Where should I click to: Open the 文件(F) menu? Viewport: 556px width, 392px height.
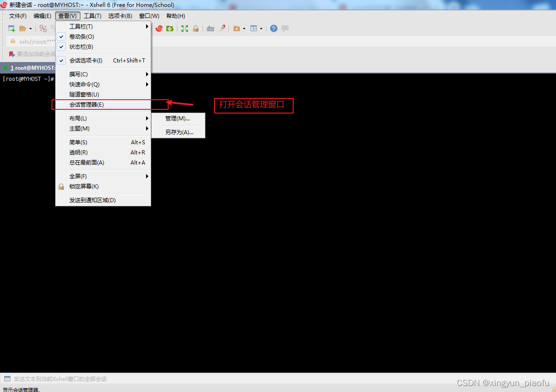18,16
